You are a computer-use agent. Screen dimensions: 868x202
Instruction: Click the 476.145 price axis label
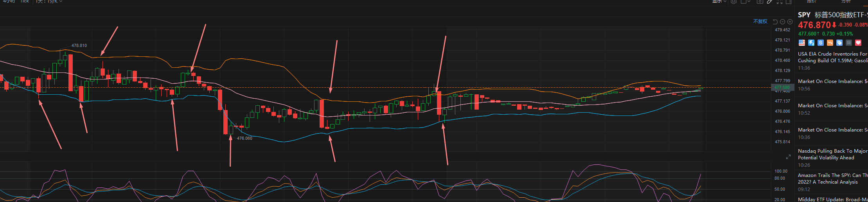click(782, 132)
